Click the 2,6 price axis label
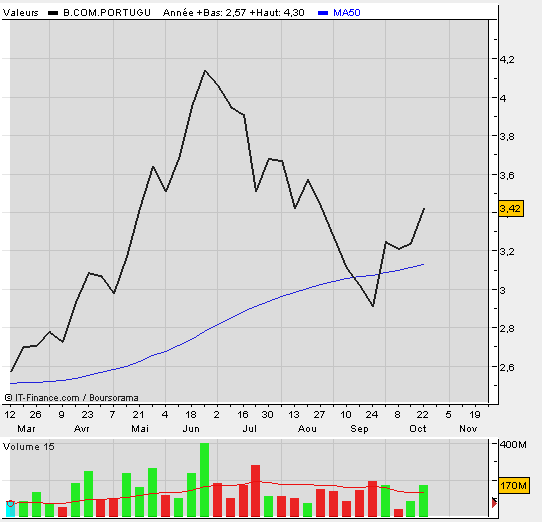542x522 pixels. 507,367
